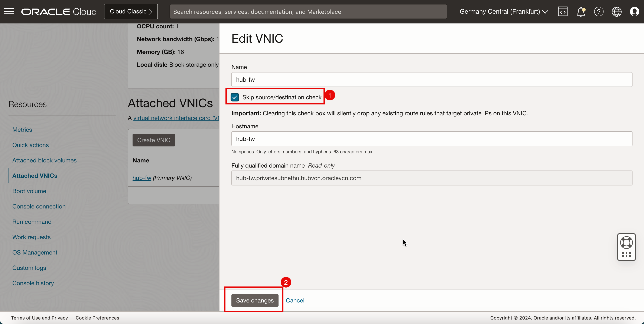Toggle Skip source/destination check checkbox
The height and width of the screenshot is (324, 644).
[235, 97]
